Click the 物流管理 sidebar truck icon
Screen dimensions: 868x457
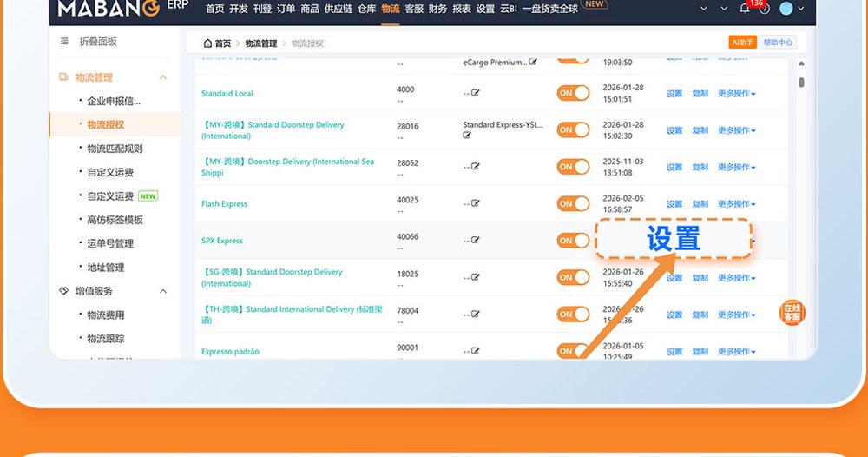click(63, 77)
